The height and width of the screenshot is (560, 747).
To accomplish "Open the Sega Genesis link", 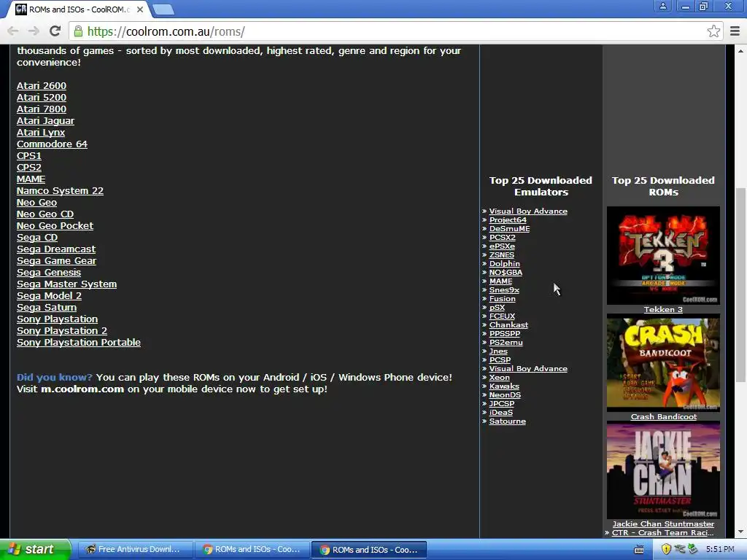I will pos(49,273).
